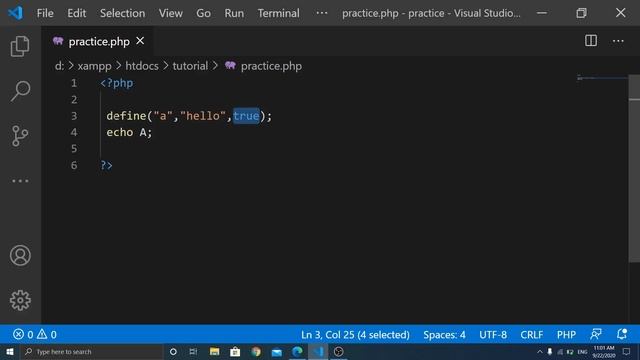Screen dimensions: 640x360
Task: Open Mail app from taskbar
Action: 277,351
